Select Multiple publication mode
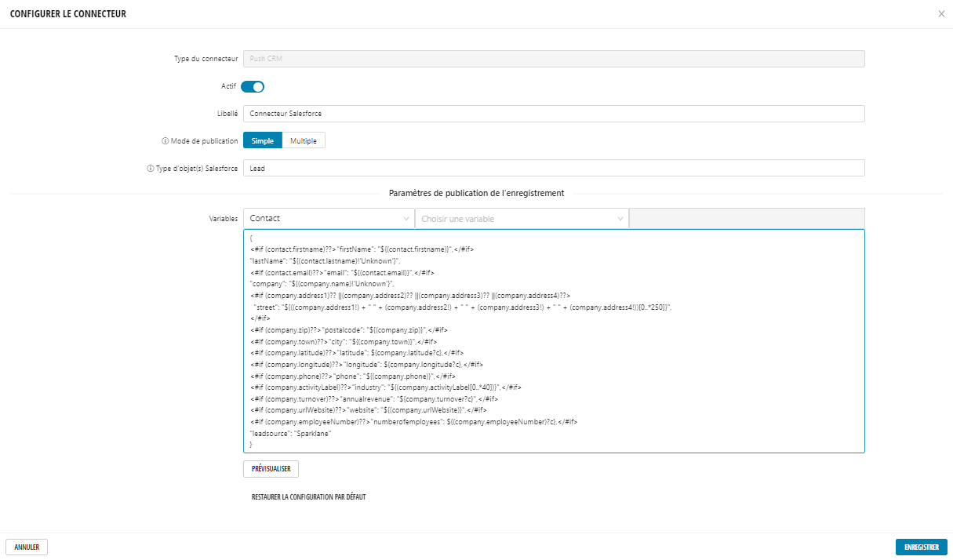This screenshot has height=560, width=953. coord(304,140)
